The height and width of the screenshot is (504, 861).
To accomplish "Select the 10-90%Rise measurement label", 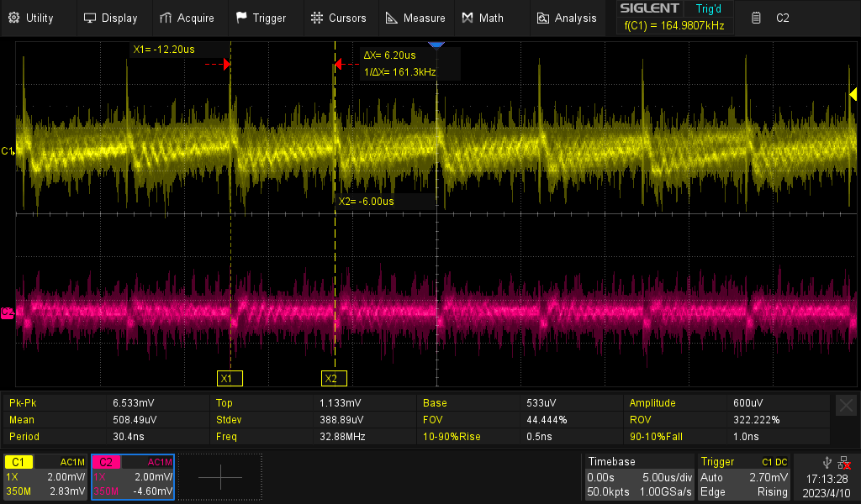I will [452, 437].
